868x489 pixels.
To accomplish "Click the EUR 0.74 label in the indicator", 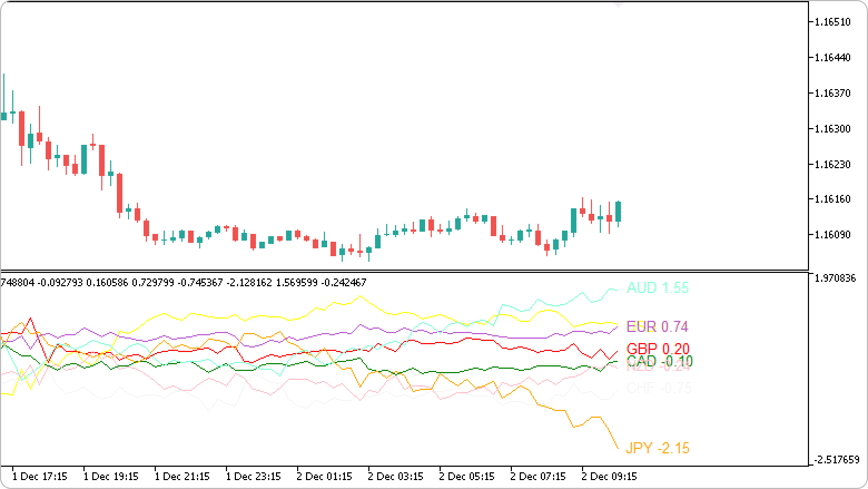I will tap(657, 327).
